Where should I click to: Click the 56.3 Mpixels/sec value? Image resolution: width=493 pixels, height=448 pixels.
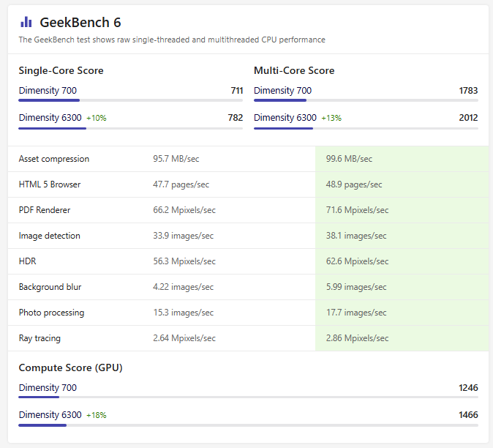(x=184, y=261)
